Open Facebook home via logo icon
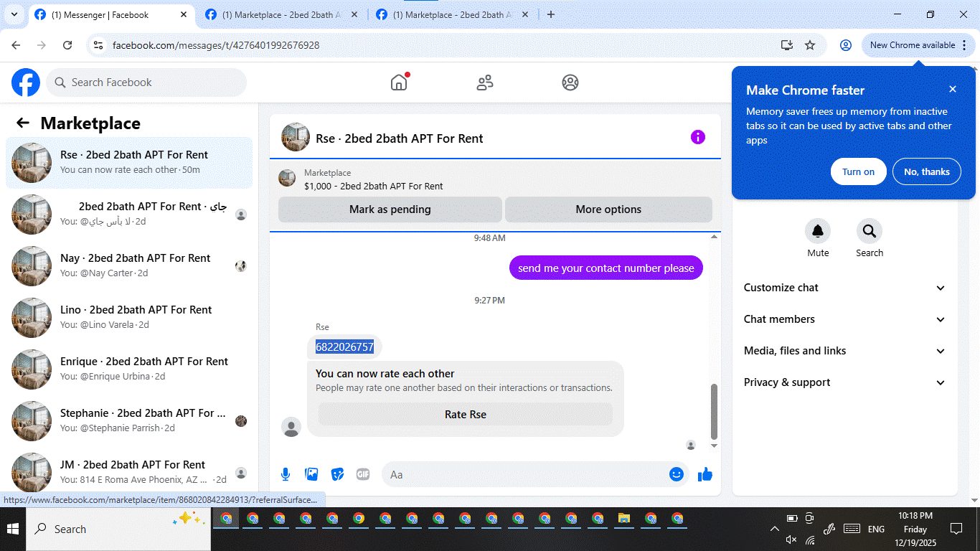Image resolution: width=980 pixels, height=551 pixels. (26, 83)
